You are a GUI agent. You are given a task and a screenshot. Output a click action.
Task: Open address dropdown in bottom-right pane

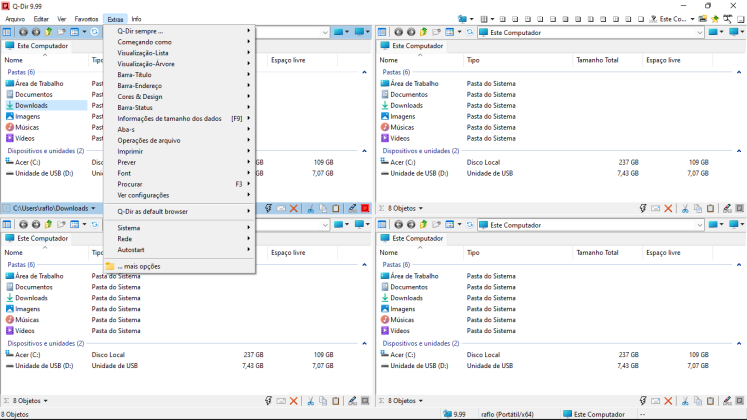click(699, 225)
